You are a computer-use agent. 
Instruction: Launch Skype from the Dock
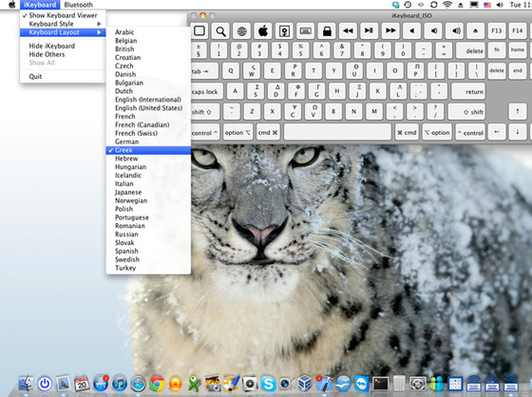tap(268, 384)
